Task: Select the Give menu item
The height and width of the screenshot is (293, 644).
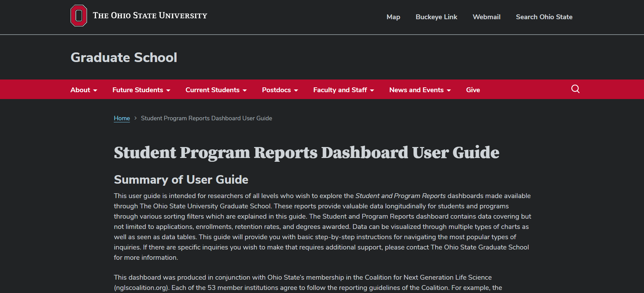Action: click(x=473, y=90)
